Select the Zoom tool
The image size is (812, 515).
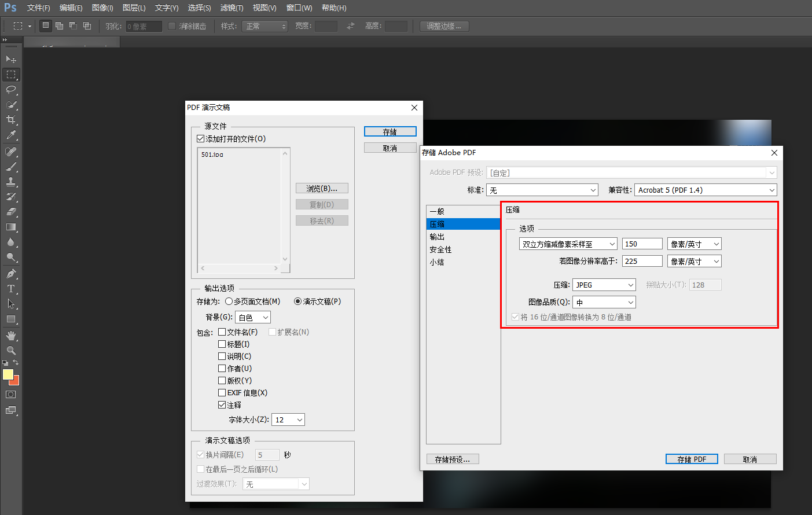tap(11, 350)
